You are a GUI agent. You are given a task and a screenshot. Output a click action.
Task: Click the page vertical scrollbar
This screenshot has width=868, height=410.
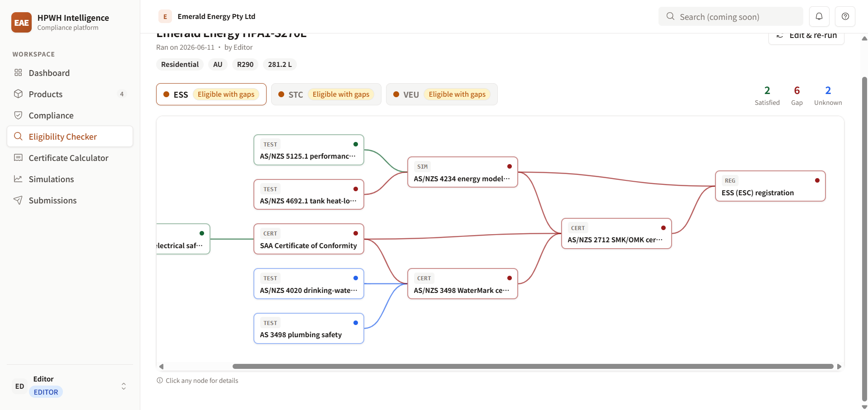click(x=864, y=239)
